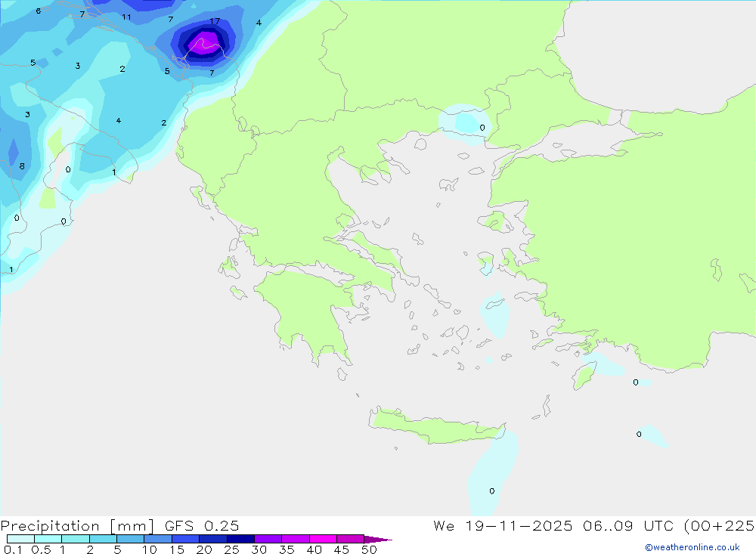Click the '8' precipitation value on the map
This screenshot has width=756, height=554.
tap(22, 166)
